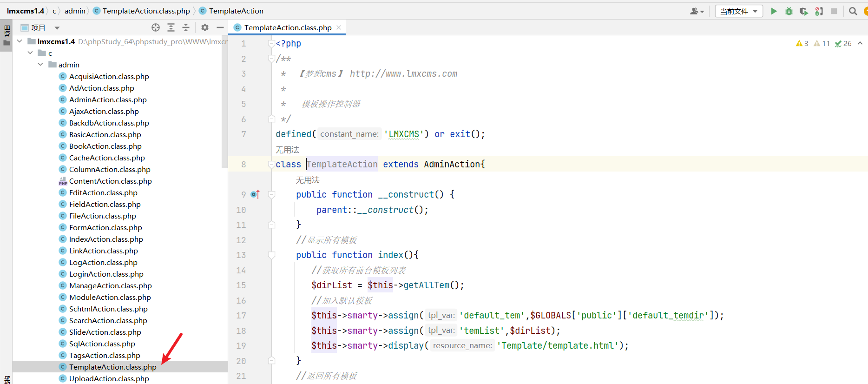The image size is (868, 384).
Task: Open Search Everywhere magnifier icon
Action: point(853,11)
